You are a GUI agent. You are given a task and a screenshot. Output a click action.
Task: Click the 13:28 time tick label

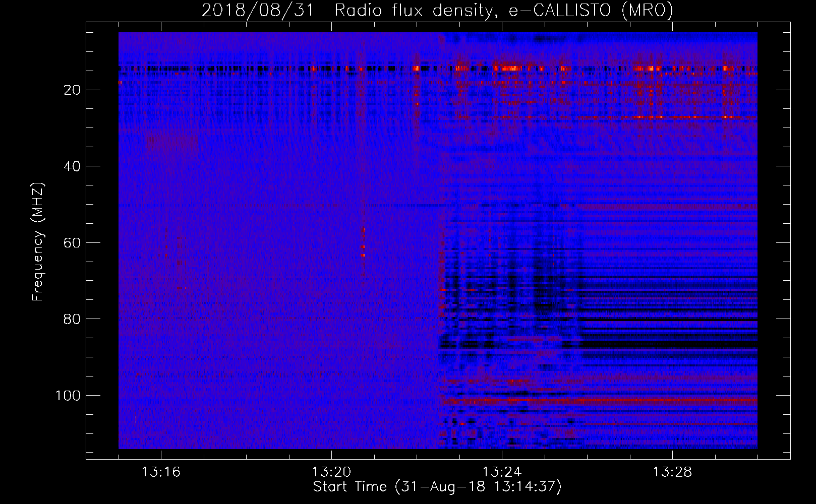coord(672,472)
